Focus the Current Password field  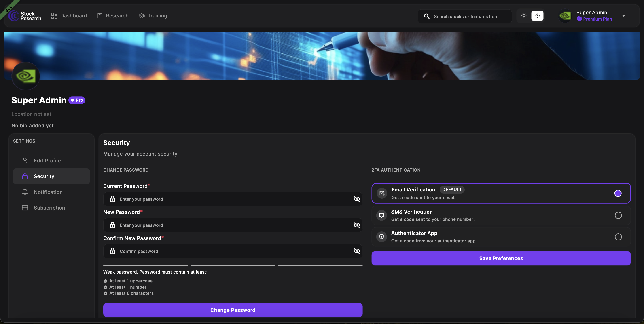(x=233, y=199)
